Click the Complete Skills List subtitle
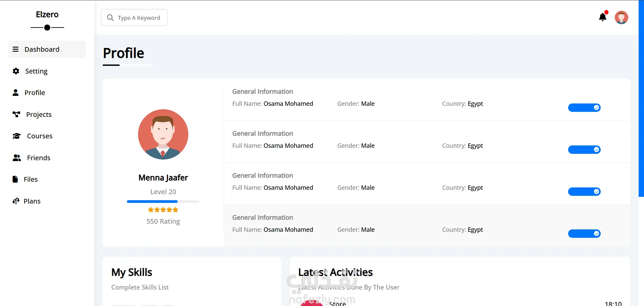 coord(140,287)
